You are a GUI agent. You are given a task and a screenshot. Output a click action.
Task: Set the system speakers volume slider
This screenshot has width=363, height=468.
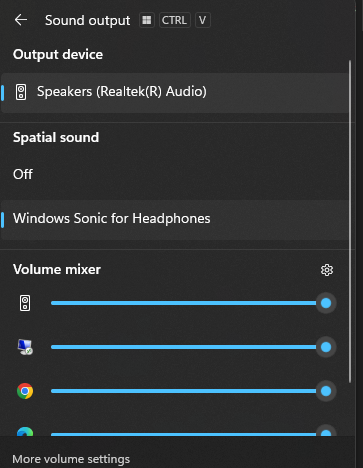(193, 303)
